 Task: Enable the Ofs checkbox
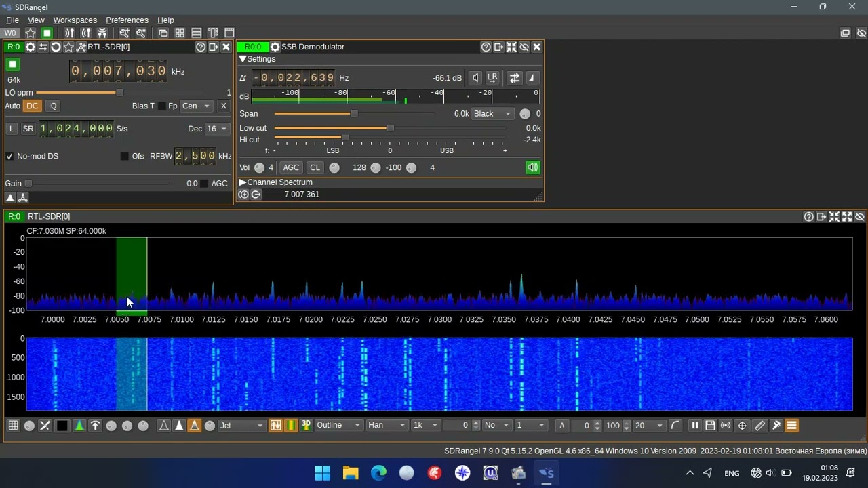124,157
